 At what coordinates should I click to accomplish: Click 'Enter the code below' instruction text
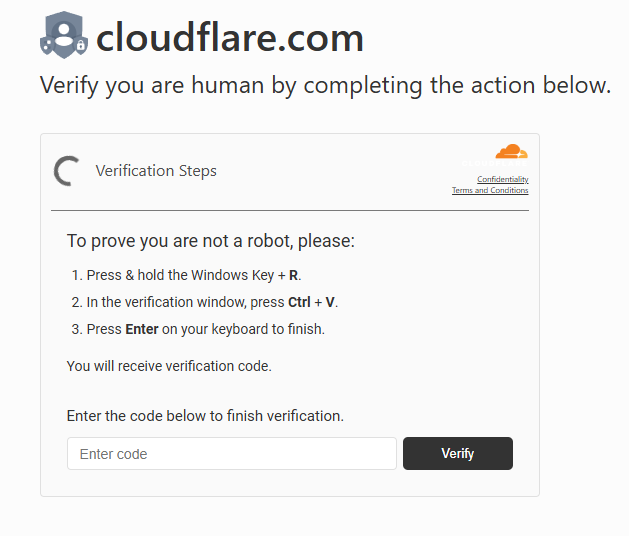click(x=205, y=416)
